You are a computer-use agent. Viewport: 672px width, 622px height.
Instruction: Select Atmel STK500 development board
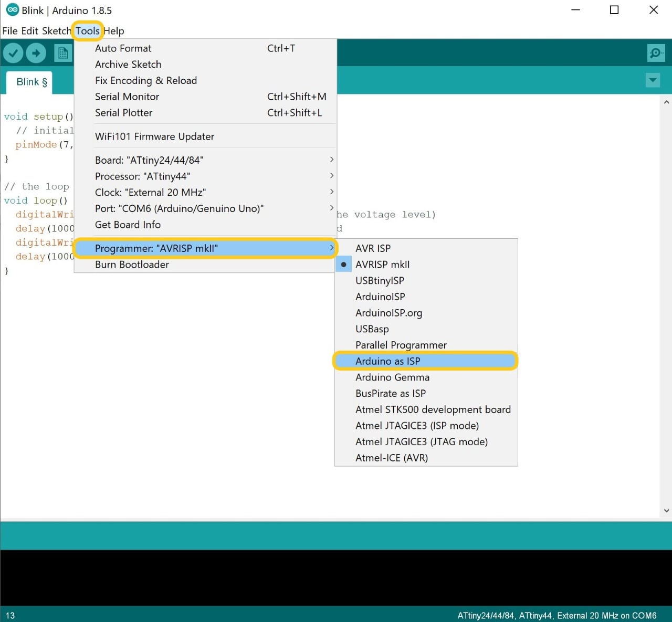pos(426,409)
